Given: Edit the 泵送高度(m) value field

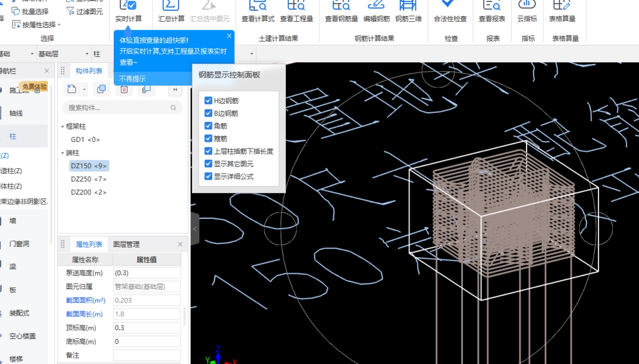Looking at the screenshot, I should coord(147,273).
